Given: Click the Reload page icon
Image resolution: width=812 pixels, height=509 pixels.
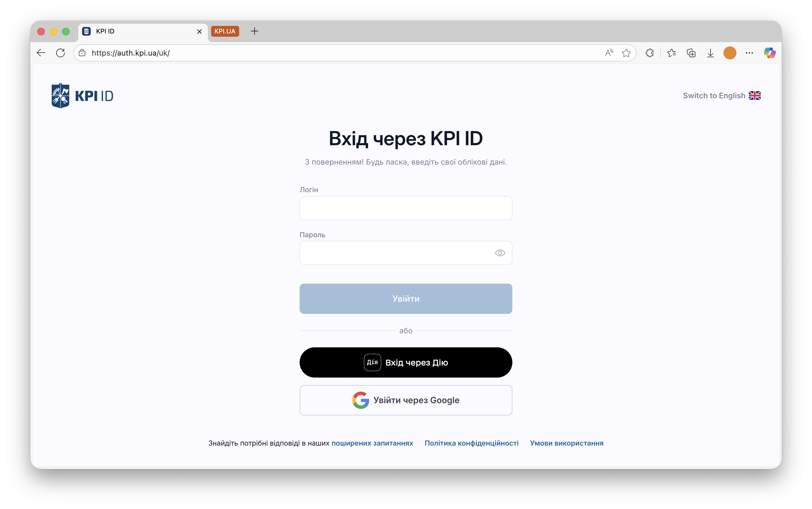Looking at the screenshot, I should (x=60, y=53).
